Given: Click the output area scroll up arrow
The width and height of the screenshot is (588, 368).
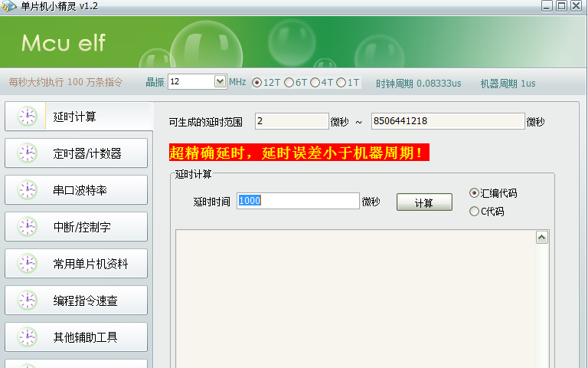Looking at the screenshot, I should coord(542,238).
